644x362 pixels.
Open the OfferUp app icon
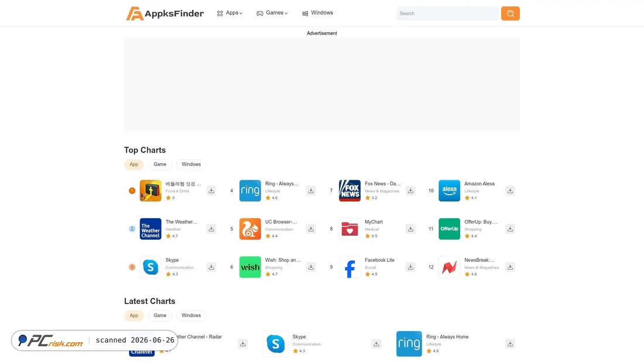[449, 229]
